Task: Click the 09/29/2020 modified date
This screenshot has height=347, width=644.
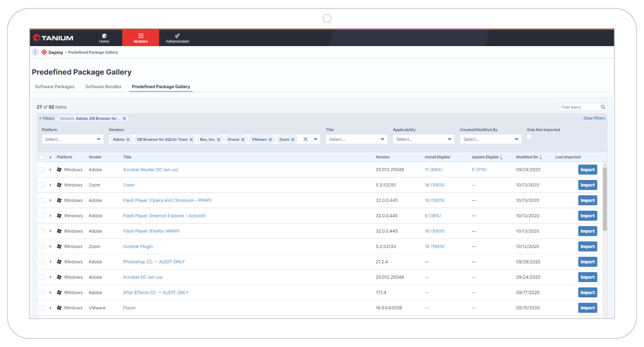Action: pos(528,262)
